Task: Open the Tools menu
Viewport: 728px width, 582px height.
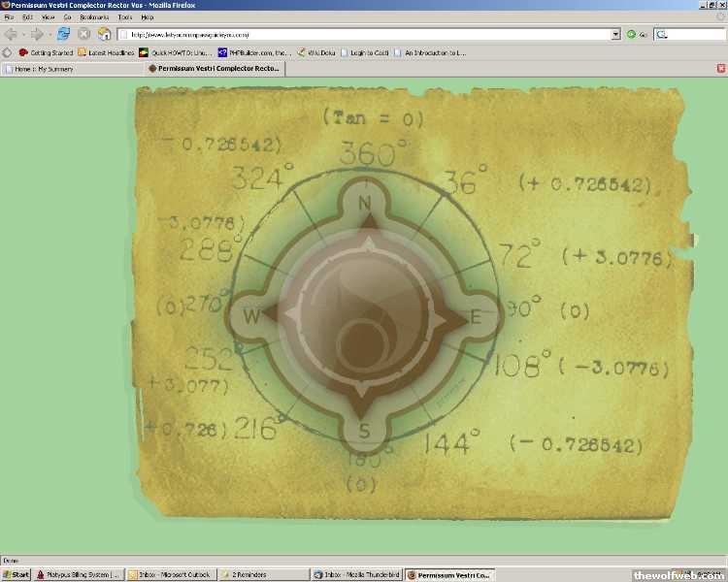Action: click(x=124, y=17)
